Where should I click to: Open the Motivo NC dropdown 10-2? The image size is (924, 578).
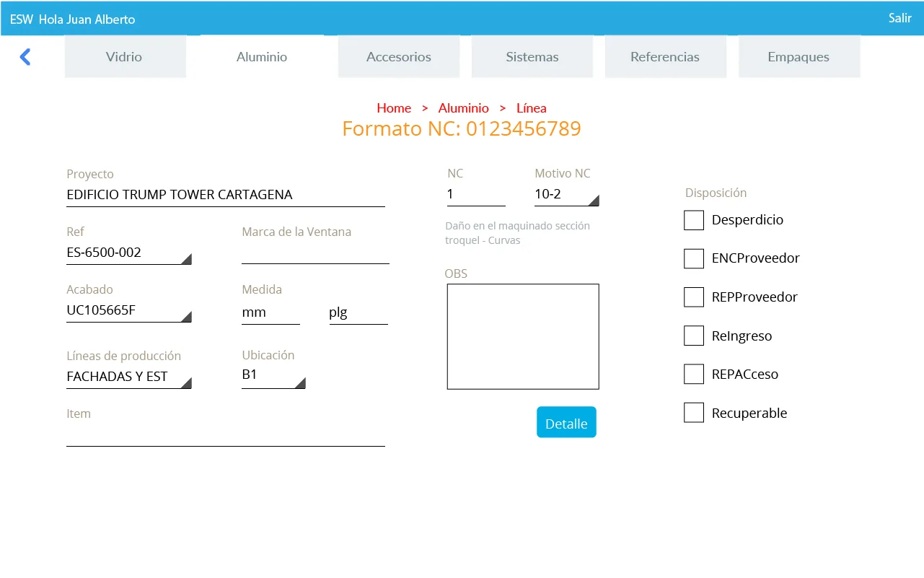pos(567,195)
